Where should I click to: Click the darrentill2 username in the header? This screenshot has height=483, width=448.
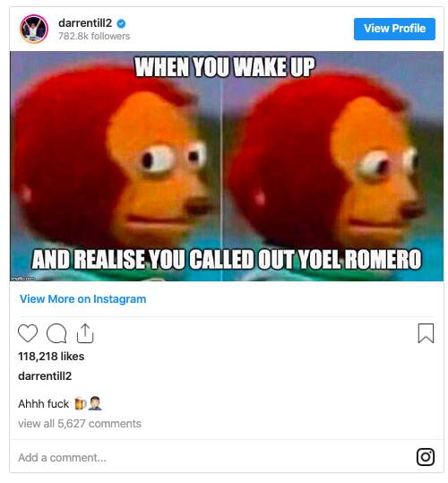(85, 23)
